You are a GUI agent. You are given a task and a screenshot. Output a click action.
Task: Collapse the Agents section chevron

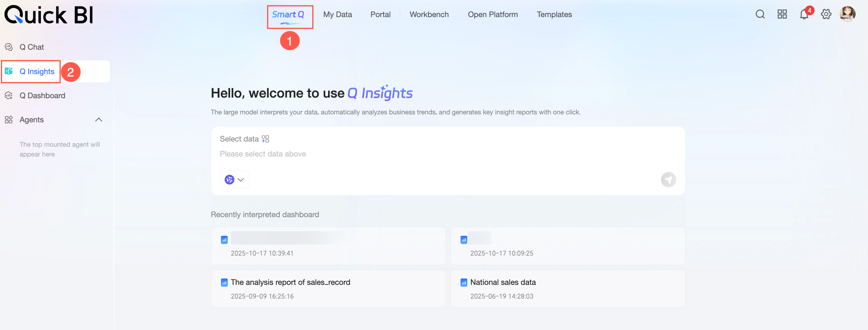click(x=98, y=120)
